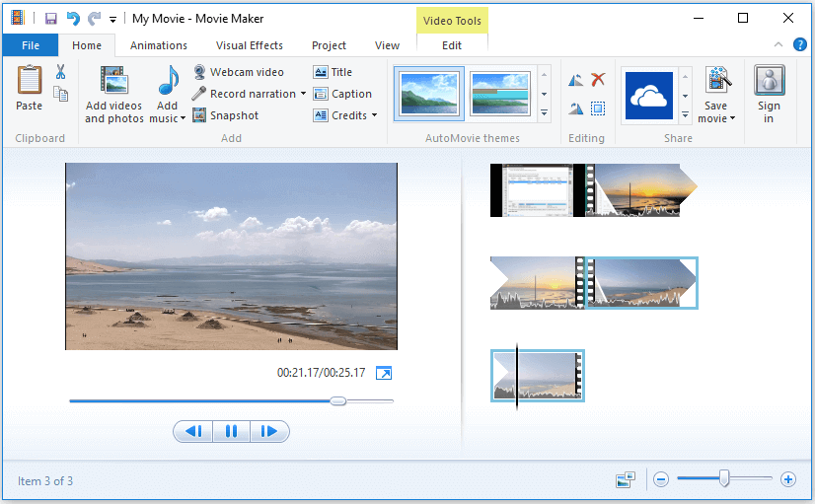Click the red X remove icon
815x504 pixels.
(x=598, y=80)
